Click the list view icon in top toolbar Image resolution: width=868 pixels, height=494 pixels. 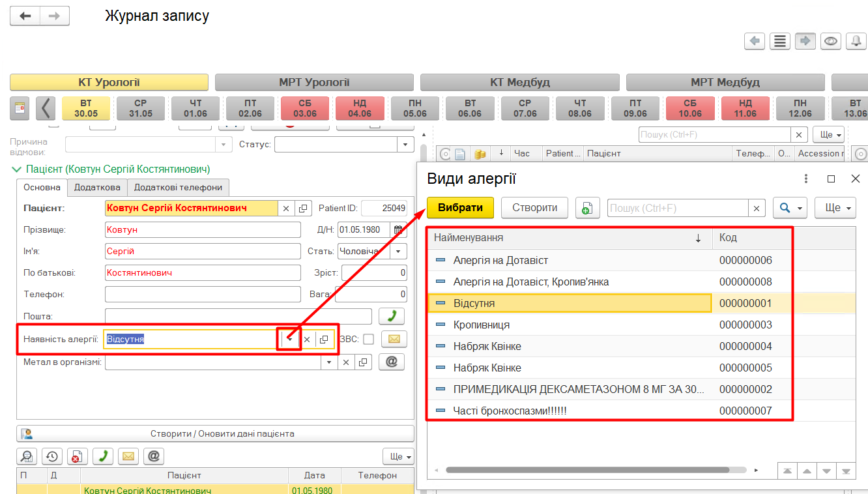click(x=779, y=41)
